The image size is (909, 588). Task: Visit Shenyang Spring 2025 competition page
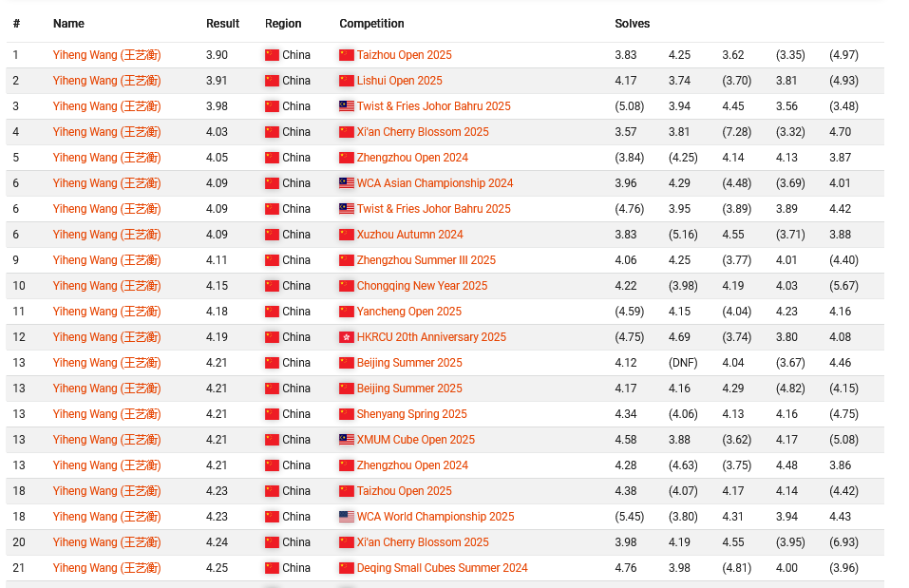[x=411, y=414]
